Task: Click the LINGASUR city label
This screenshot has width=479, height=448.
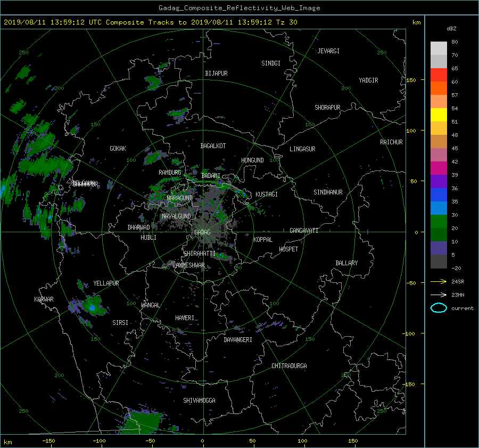Action: [302, 149]
